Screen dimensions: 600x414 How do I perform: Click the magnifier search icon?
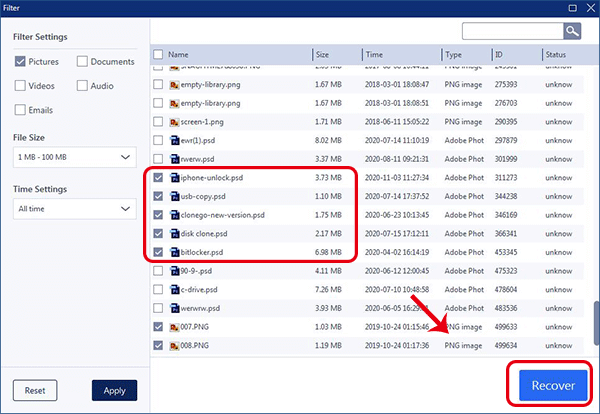point(572,31)
